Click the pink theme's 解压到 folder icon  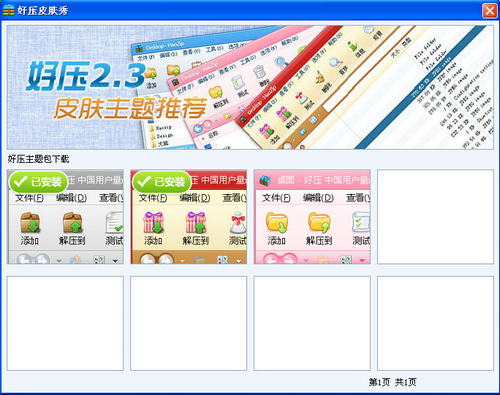click(x=319, y=223)
